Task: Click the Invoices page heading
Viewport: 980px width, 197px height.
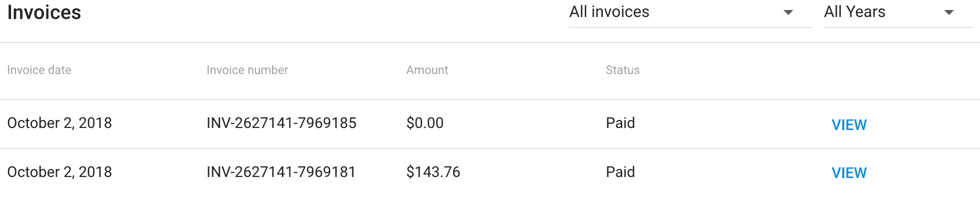Action: tap(44, 12)
